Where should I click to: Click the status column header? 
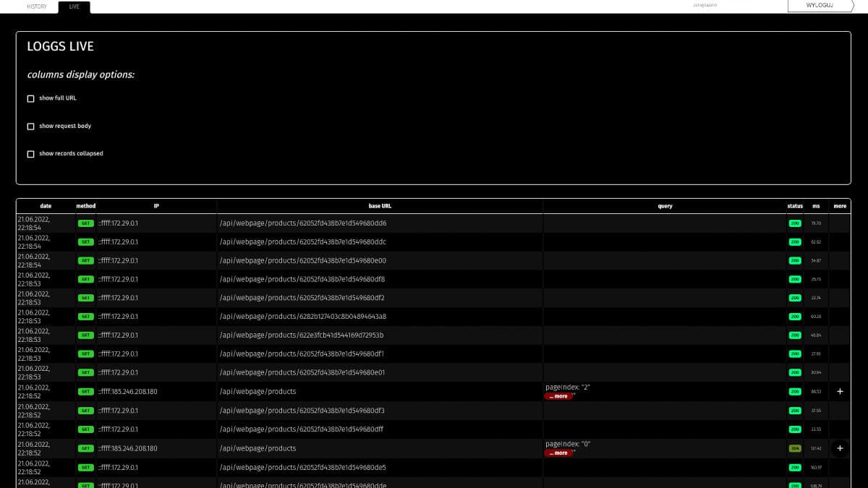795,205
